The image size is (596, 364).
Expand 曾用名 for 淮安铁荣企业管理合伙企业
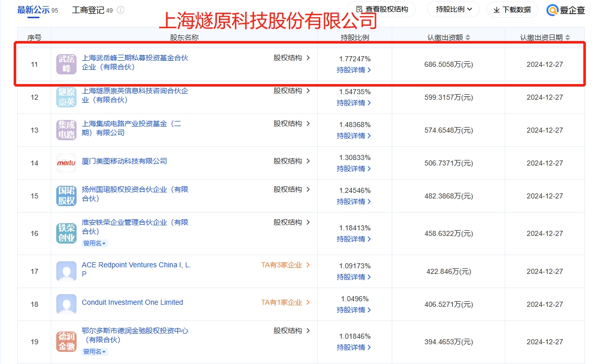95,244
